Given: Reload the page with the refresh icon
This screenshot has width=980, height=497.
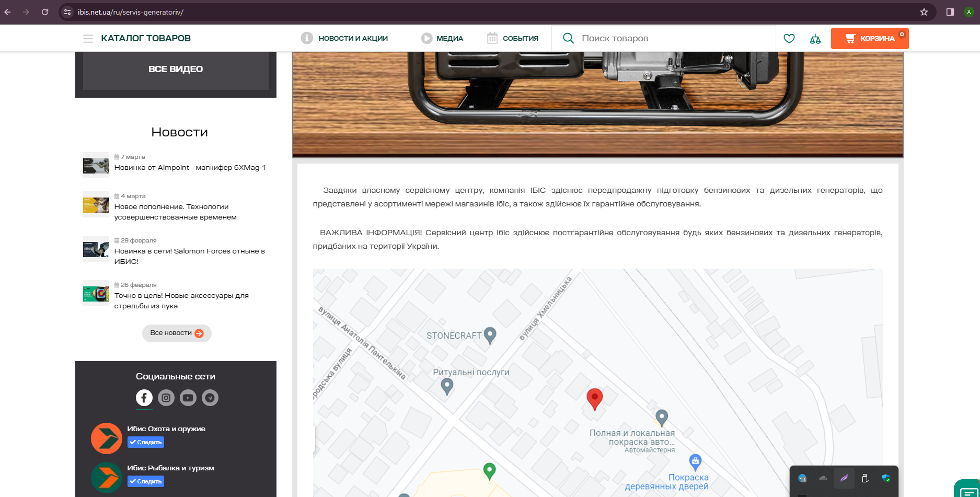Looking at the screenshot, I should 45,12.
